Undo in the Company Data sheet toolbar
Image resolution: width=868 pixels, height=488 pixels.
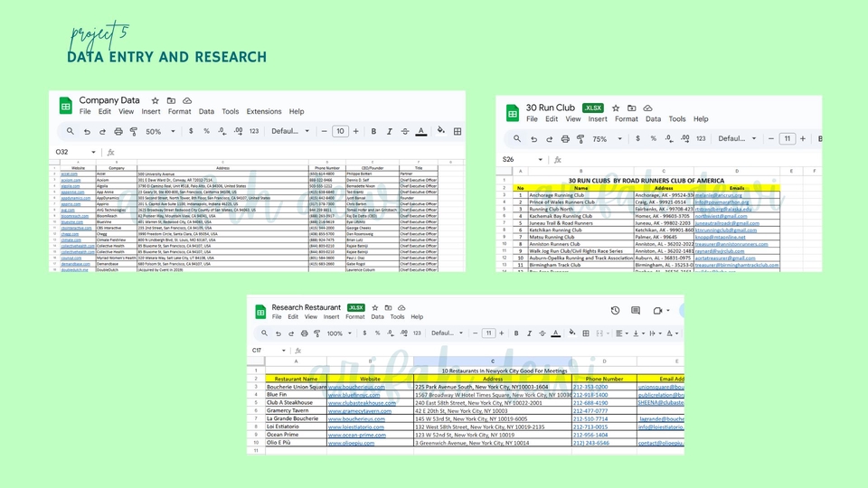coord(87,132)
